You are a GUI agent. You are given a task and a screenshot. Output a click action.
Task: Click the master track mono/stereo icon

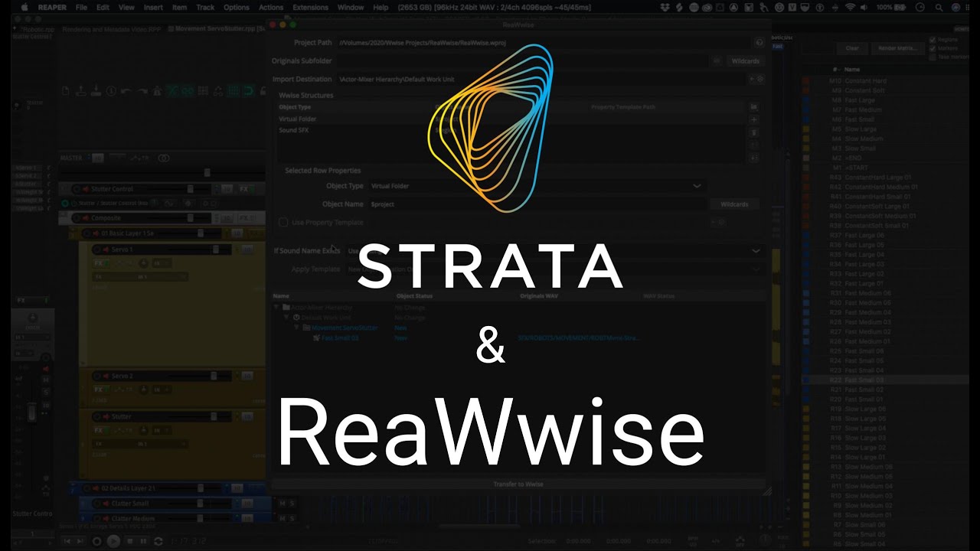(164, 158)
